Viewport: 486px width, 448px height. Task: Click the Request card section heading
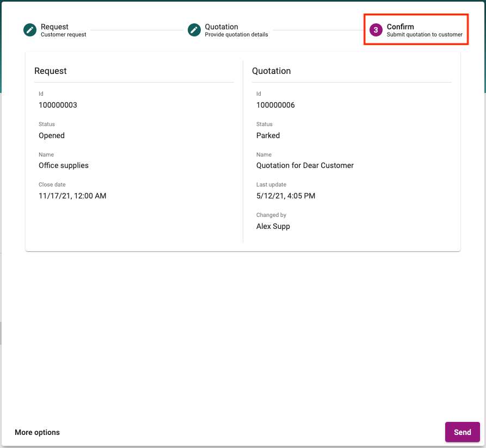pyautogui.click(x=51, y=71)
